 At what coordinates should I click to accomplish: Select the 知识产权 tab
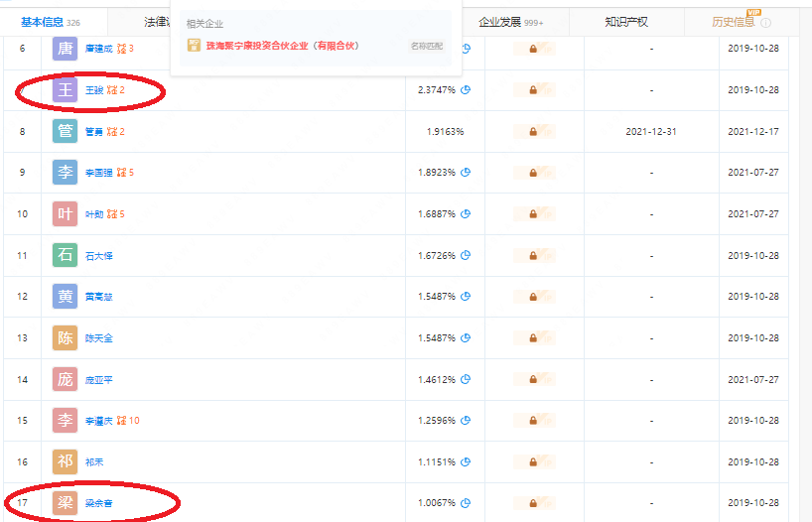pos(626,21)
